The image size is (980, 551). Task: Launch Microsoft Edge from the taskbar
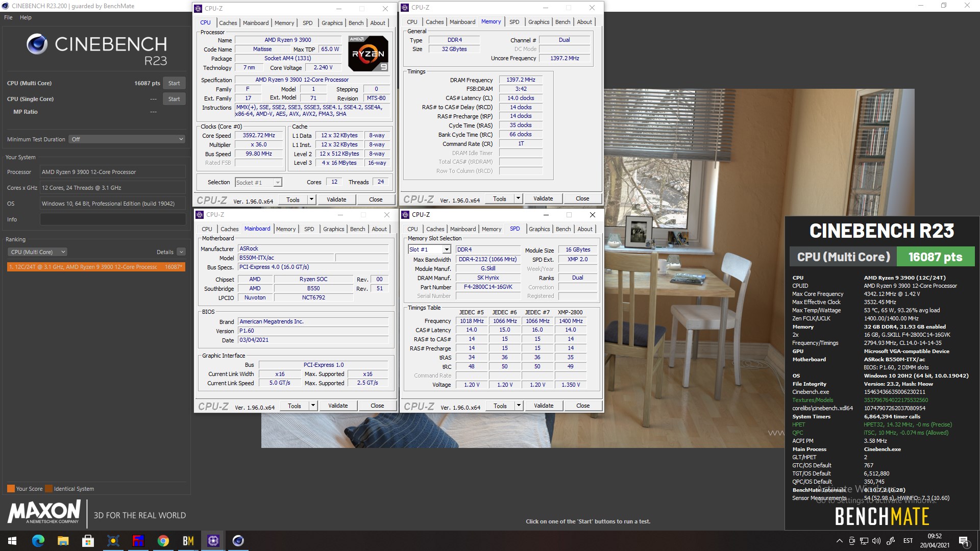coord(38,541)
